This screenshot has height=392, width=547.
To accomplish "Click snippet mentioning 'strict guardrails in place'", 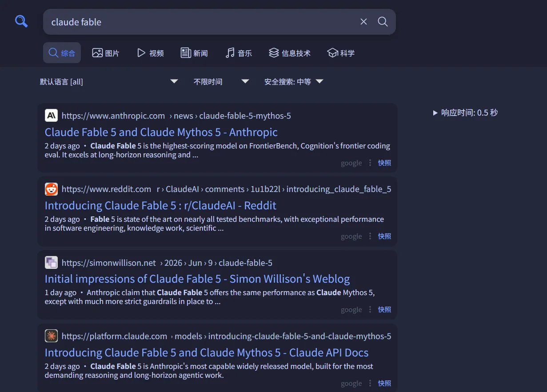I will click(x=210, y=297).
